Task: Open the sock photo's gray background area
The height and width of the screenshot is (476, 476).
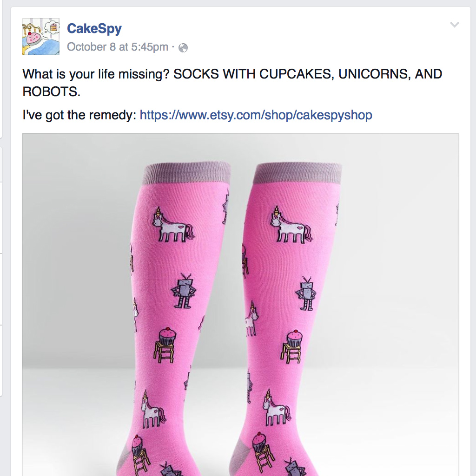Action: [x=395, y=273]
